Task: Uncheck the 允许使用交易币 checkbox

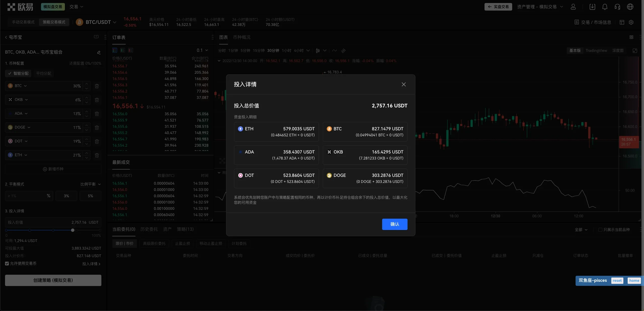Action: click(7, 263)
